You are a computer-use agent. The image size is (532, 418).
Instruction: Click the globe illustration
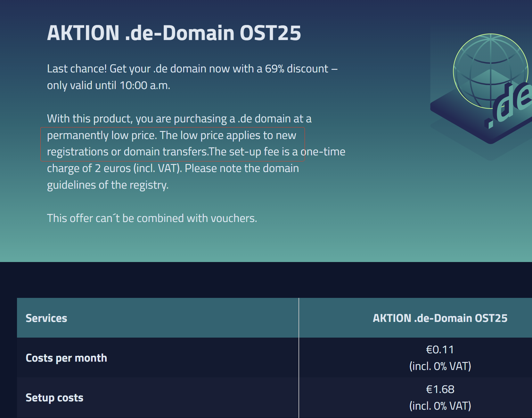click(490, 71)
